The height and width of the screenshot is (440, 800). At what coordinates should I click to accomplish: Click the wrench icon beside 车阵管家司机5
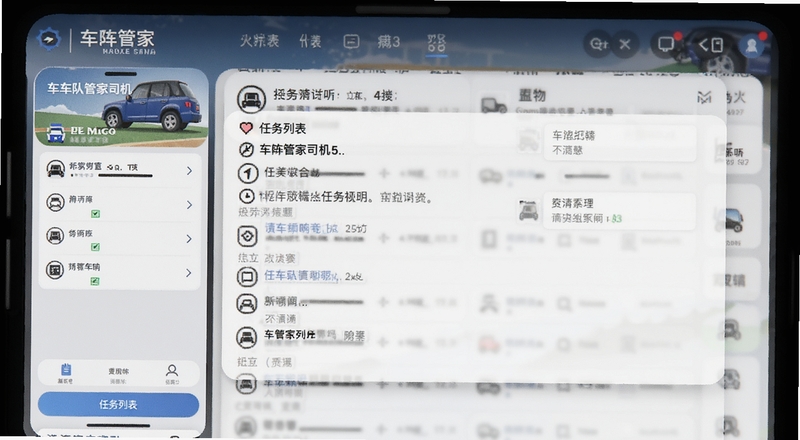coord(246,150)
